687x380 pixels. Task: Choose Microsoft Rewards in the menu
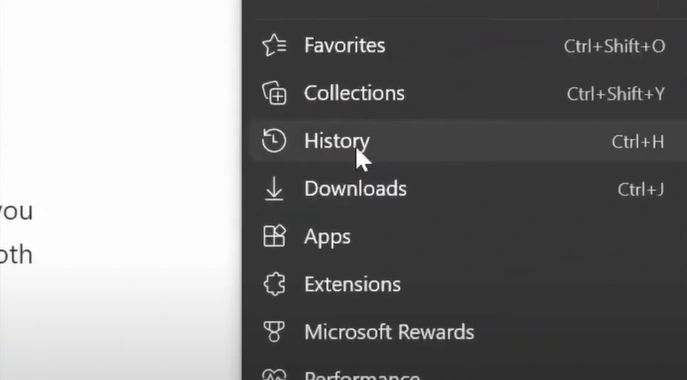tap(464, 332)
